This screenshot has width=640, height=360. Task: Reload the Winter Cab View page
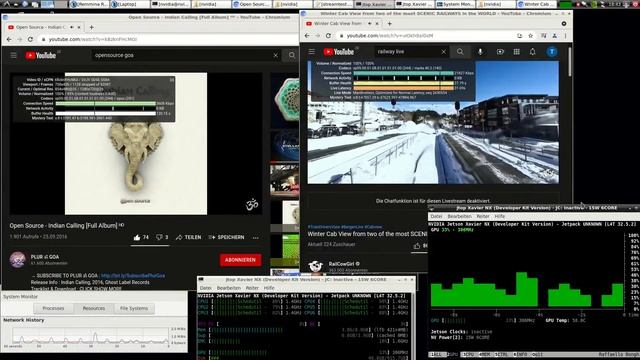[x=328, y=36]
